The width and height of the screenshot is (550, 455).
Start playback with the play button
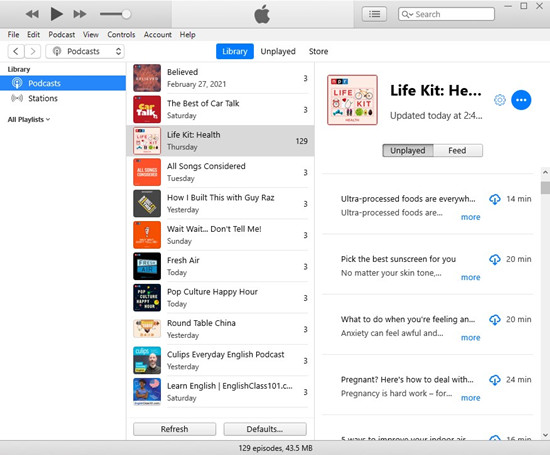pyautogui.click(x=56, y=14)
